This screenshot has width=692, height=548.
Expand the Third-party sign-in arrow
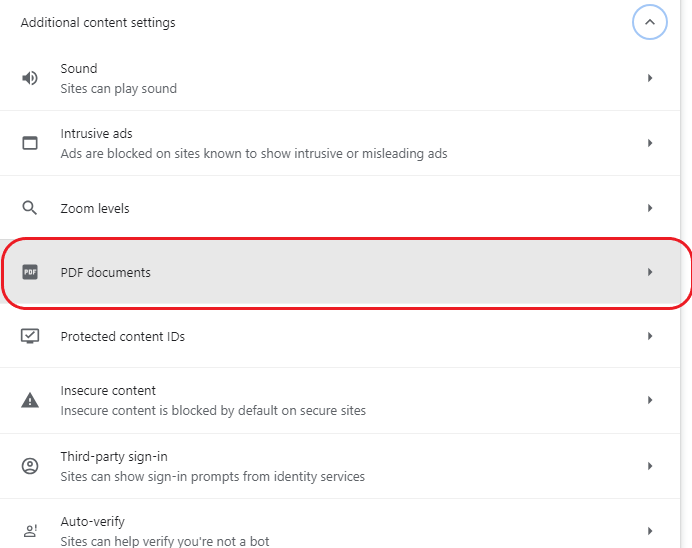coord(650,466)
